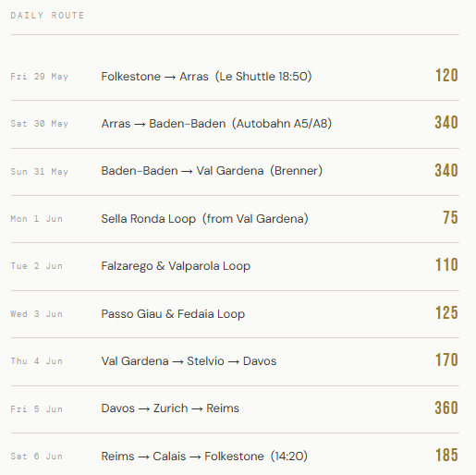
Task: Click the Thu 4 Jun date label
Action: 37,361
